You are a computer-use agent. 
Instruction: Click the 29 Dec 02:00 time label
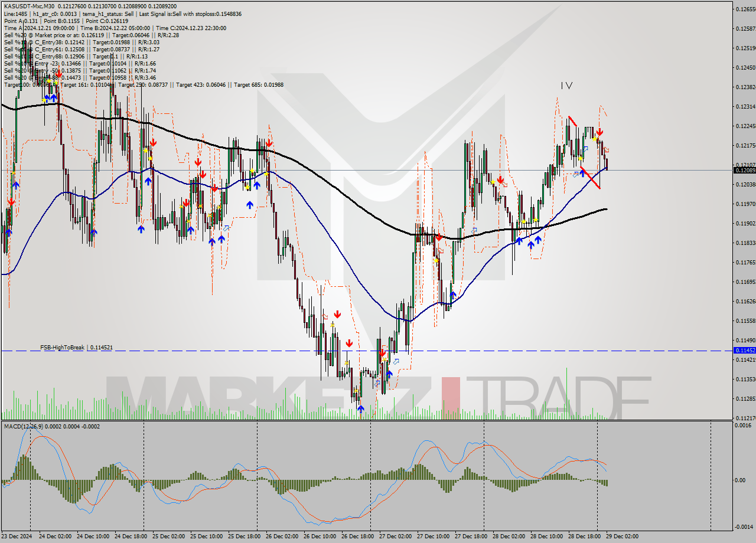[x=622, y=537]
